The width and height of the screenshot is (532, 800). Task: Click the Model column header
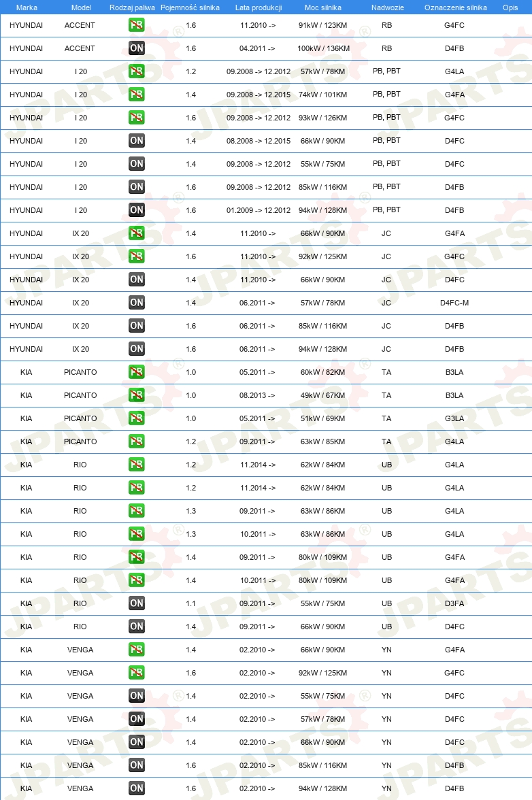tap(81, 7)
